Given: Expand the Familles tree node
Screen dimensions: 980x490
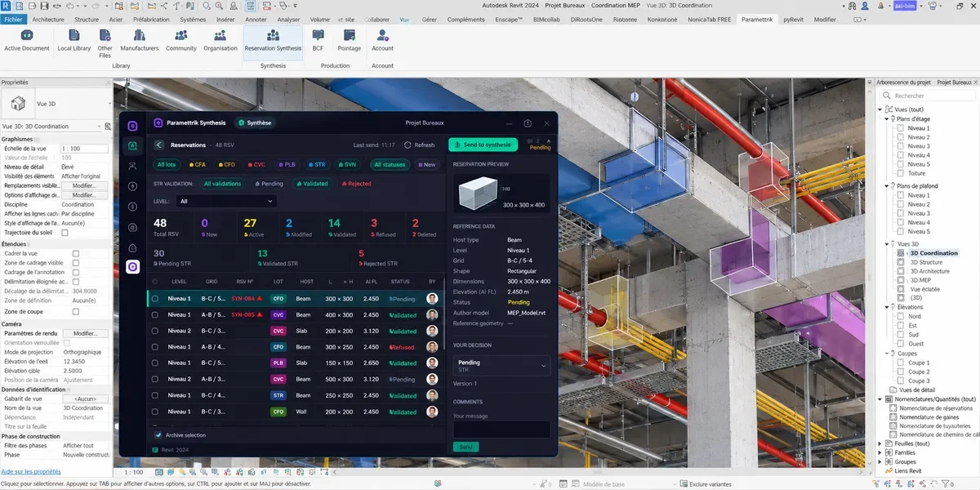Looking at the screenshot, I should point(880,452).
